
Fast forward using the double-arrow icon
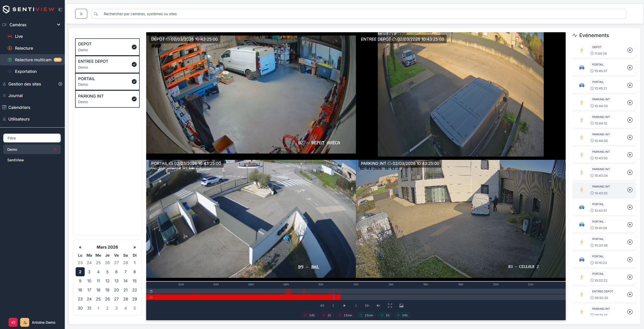click(x=367, y=305)
